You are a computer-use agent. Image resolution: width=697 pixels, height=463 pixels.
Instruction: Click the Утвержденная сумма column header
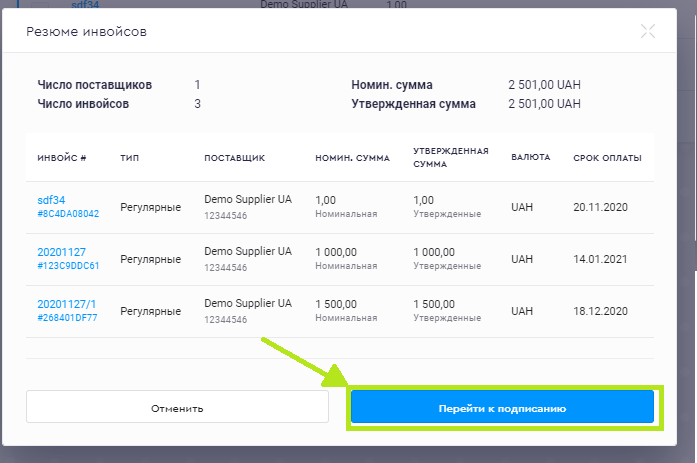coord(450,157)
